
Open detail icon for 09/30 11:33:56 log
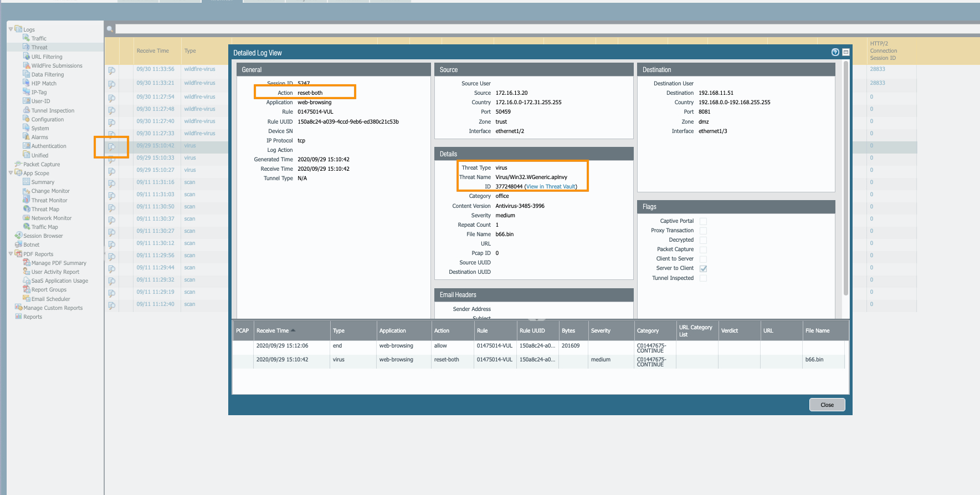pos(111,70)
